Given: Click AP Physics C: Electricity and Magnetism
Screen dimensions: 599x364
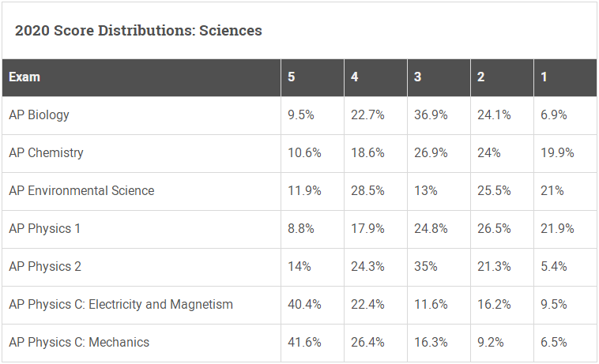Looking at the screenshot, I should 121,305.
